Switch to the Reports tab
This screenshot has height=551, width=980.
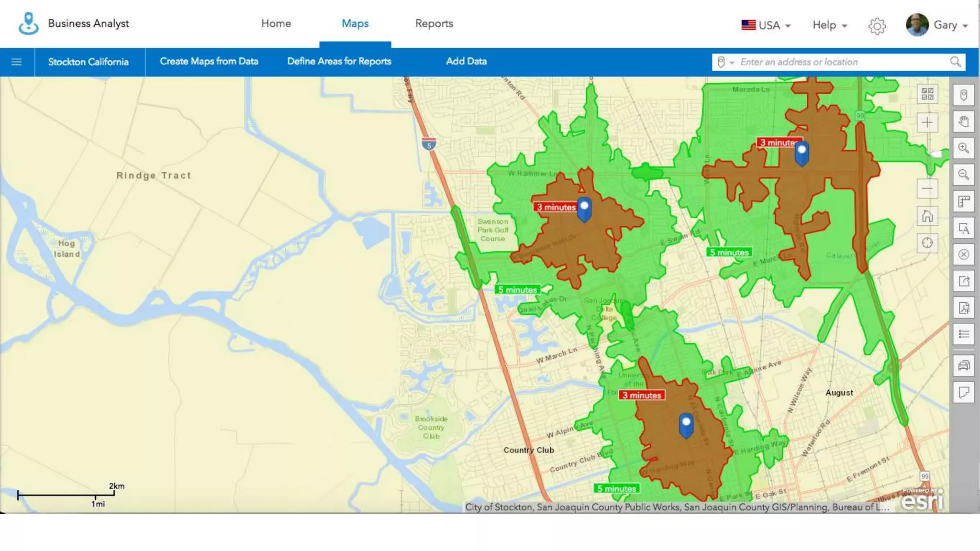tap(434, 23)
